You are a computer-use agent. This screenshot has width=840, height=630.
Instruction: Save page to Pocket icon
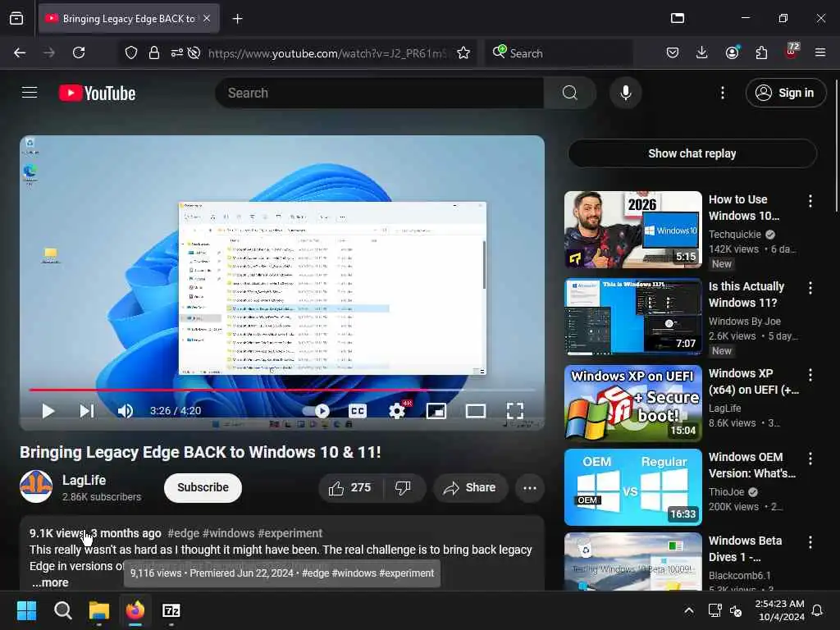pyautogui.click(x=673, y=52)
